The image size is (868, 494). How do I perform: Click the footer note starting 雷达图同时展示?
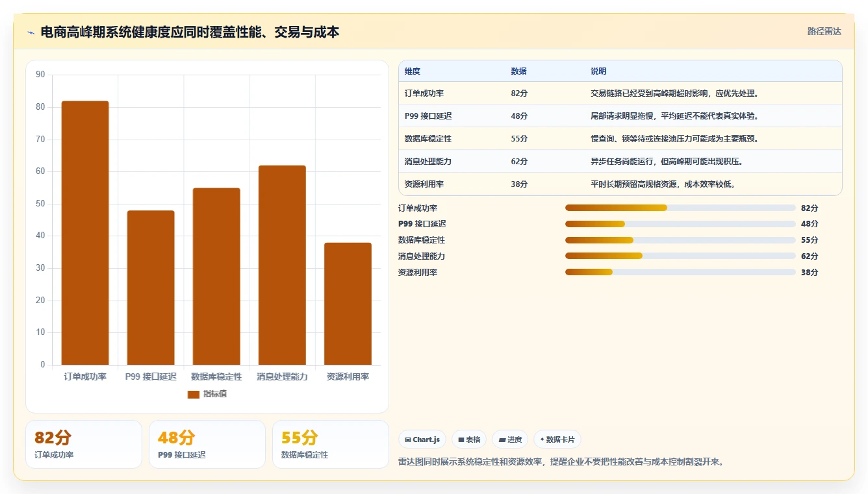(x=561, y=462)
